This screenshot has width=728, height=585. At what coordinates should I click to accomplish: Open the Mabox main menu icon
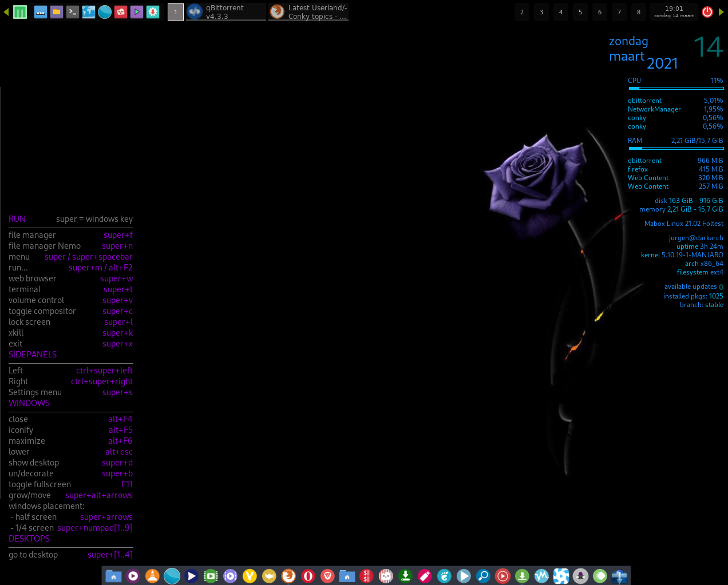pyautogui.click(x=20, y=12)
